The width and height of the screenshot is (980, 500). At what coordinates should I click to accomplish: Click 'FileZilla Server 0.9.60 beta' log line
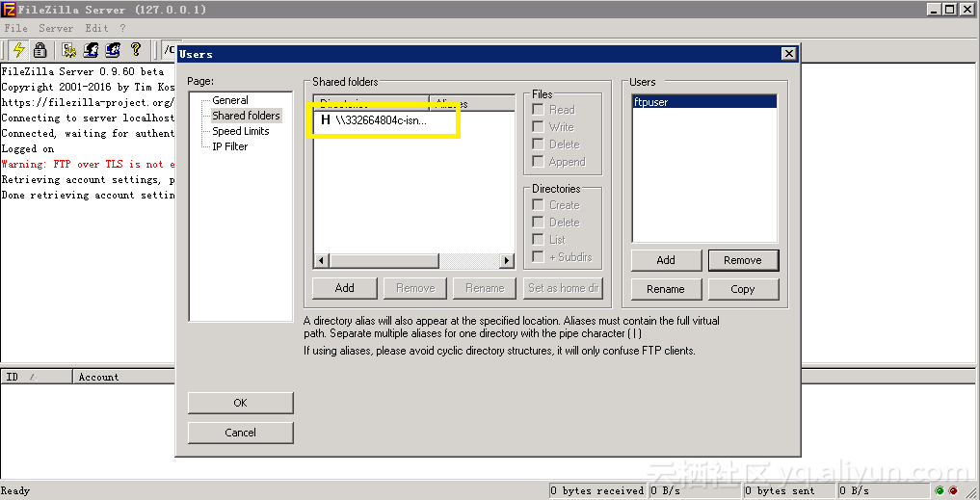click(x=83, y=71)
